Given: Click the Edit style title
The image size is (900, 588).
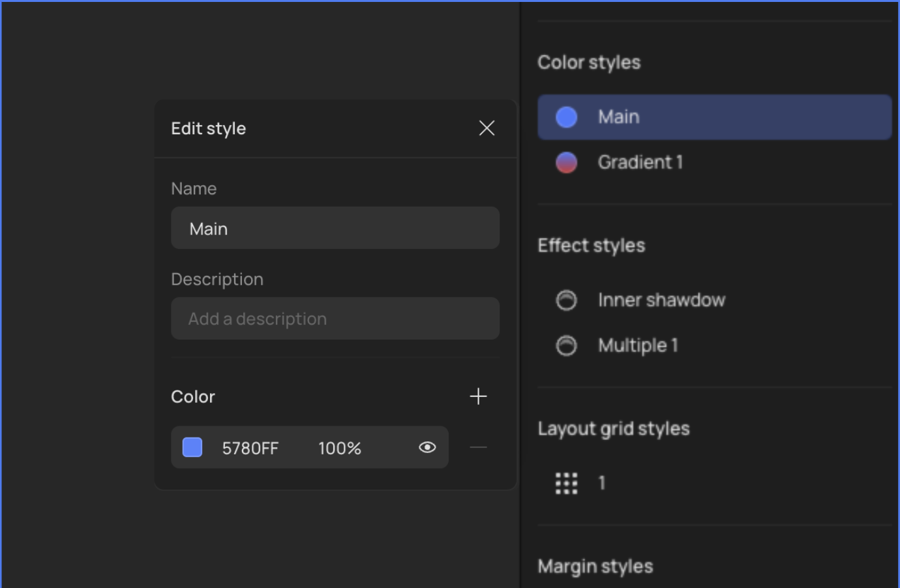Looking at the screenshot, I should pos(209,128).
